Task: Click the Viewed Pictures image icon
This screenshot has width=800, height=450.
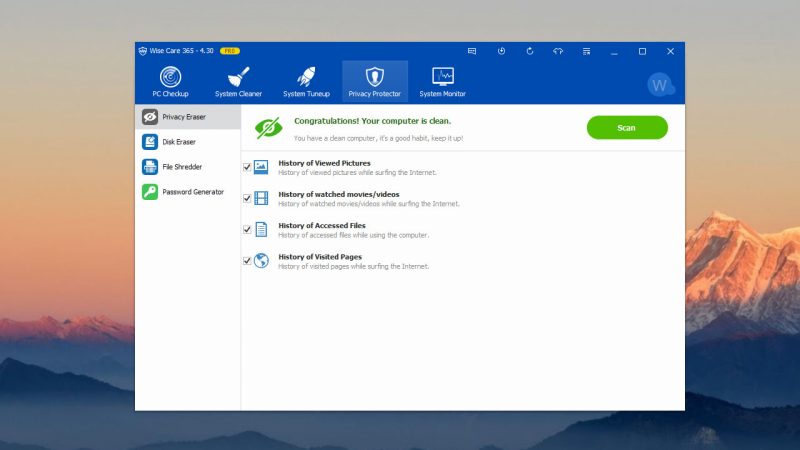Action: point(261,167)
